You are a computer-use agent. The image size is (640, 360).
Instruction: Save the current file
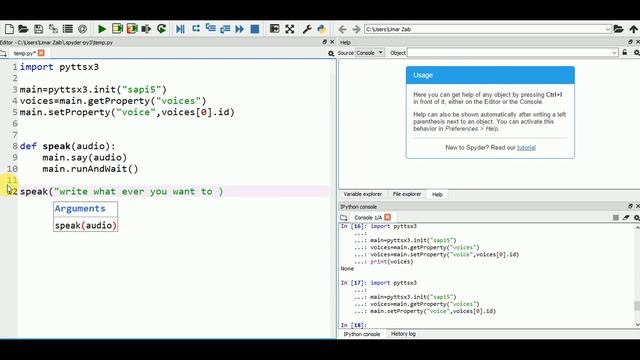[38, 29]
